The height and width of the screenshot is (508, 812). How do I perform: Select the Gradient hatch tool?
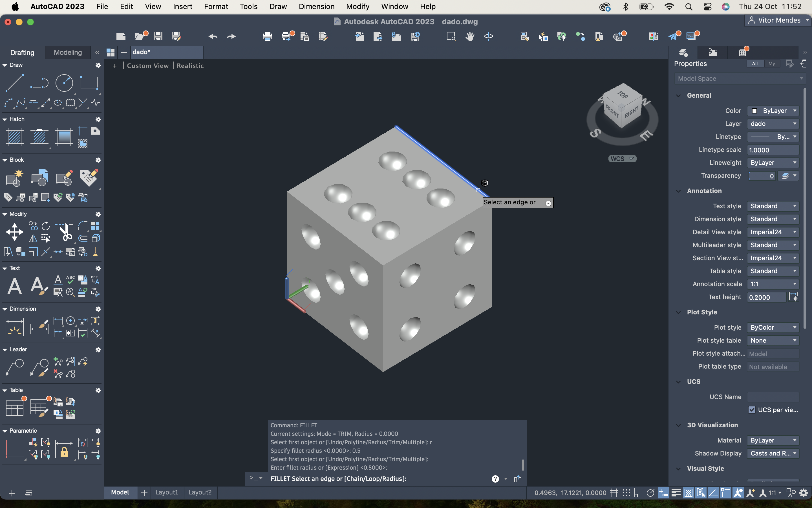click(x=64, y=137)
